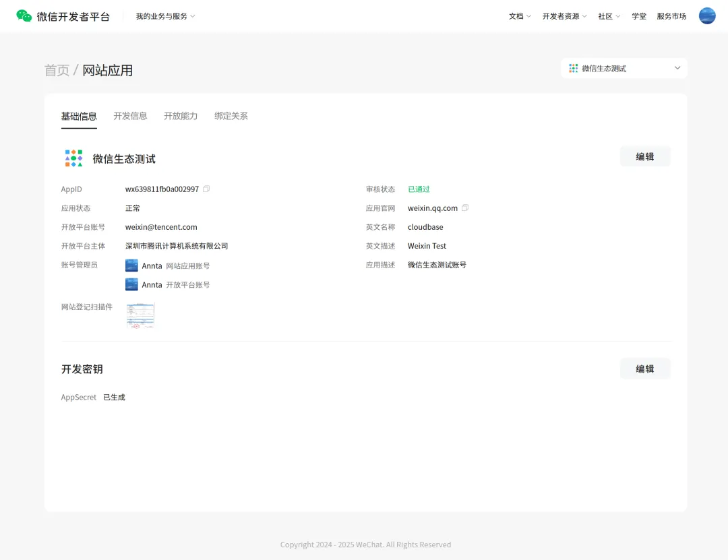Click 编辑 button in 开发密钥 section
Image resolution: width=728 pixels, height=560 pixels.
click(645, 369)
